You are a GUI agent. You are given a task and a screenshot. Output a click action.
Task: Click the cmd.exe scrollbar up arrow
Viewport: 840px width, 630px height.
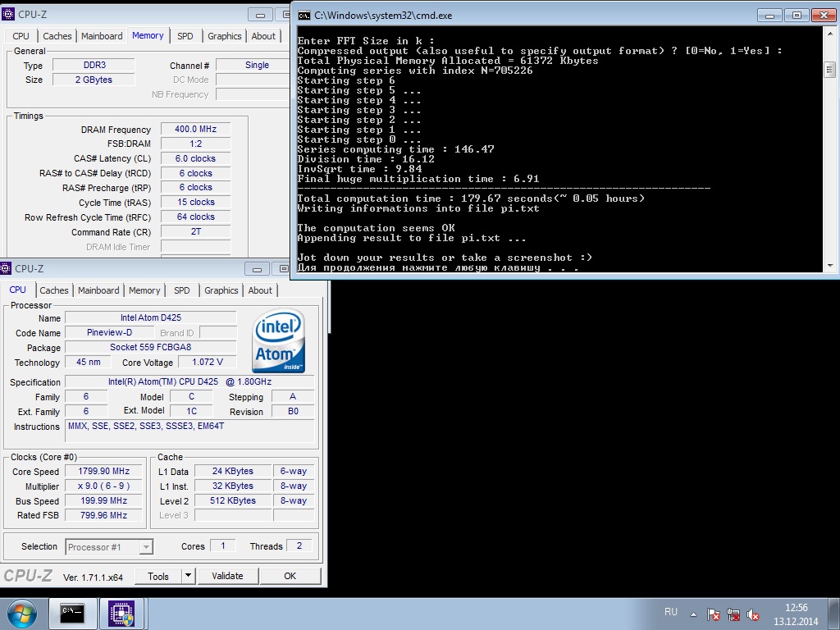830,33
